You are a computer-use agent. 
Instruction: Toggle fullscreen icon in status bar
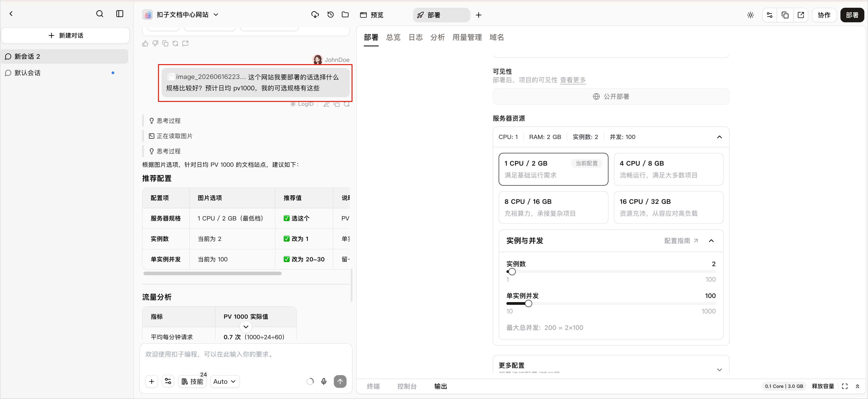click(845, 386)
